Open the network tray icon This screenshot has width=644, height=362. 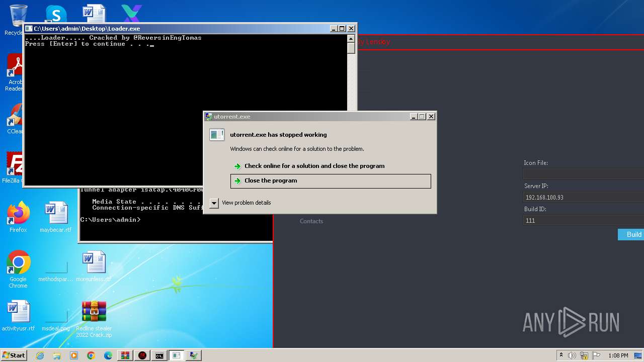click(584, 355)
